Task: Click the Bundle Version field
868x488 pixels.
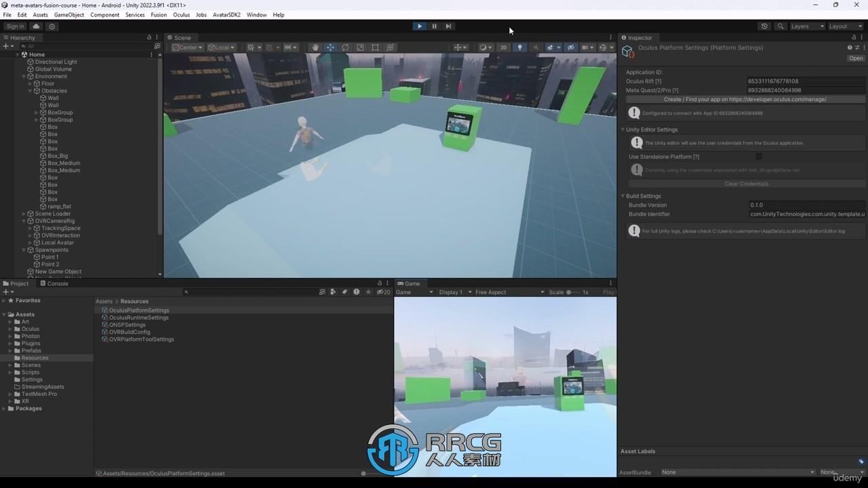Action: click(x=806, y=205)
